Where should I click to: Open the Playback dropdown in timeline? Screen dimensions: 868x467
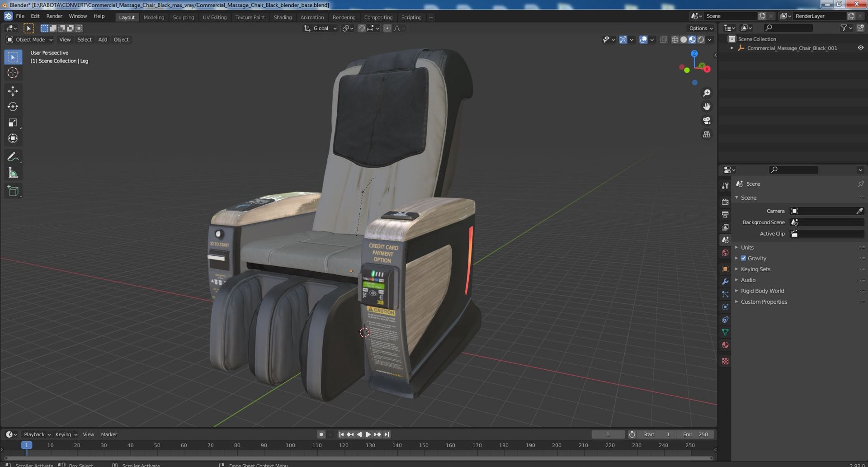point(37,434)
